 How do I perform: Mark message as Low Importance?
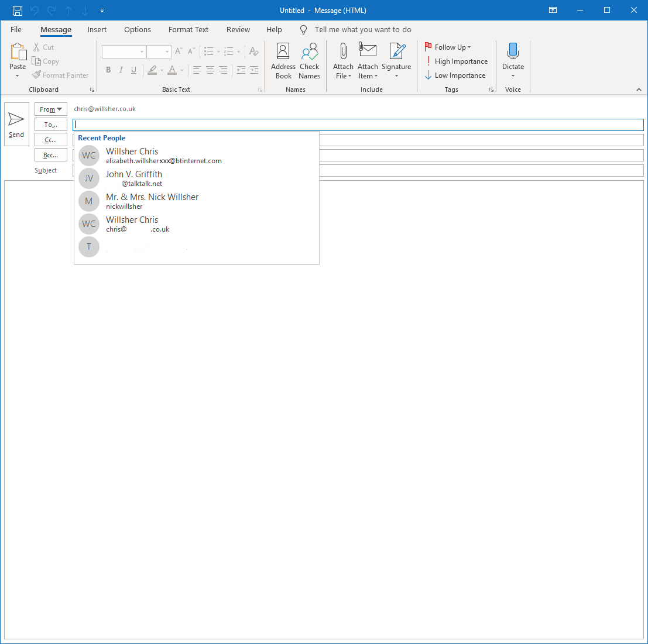point(455,75)
